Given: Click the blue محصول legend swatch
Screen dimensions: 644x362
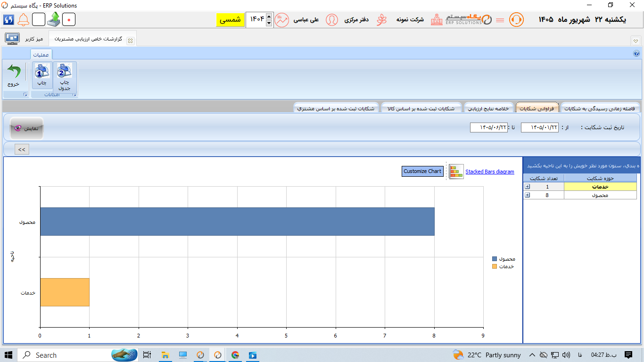Looking at the screenshot, I should pyautogui.click(x=495, y=259).
